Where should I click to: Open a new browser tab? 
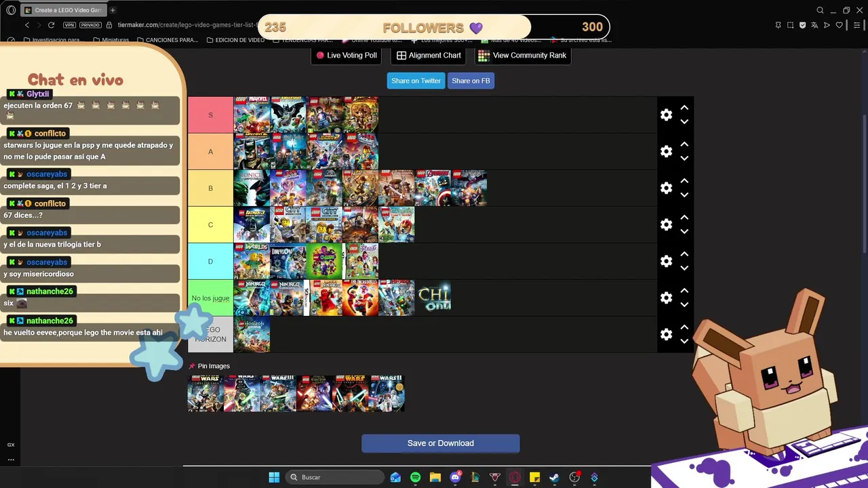[x=113, y=10]
